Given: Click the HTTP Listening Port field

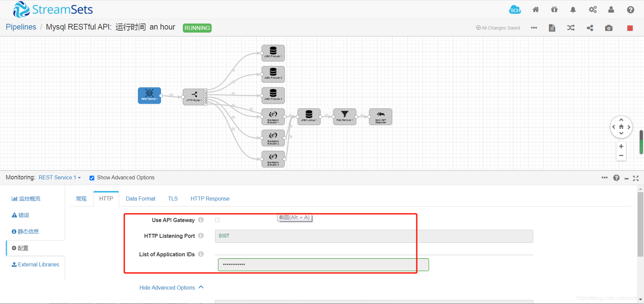Looking at the screenshot, I should pyautogui.click(x=374, y=236).
